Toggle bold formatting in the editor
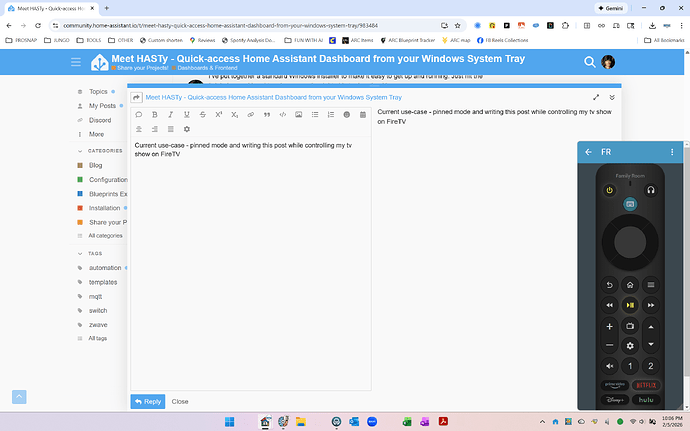The width and height of the screenshot is (690, 431). pyautogui.click(x=155, y=115)
